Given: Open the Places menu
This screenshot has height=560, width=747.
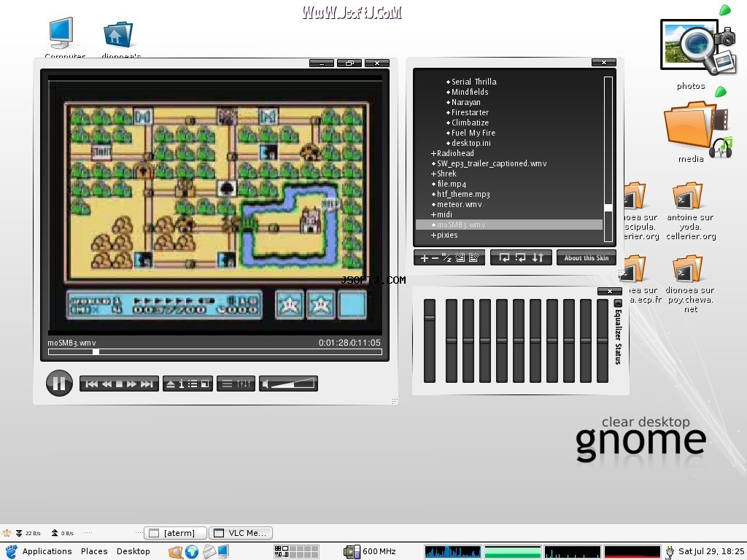Looking at the screenshot, I should click(x=94, y=551).
